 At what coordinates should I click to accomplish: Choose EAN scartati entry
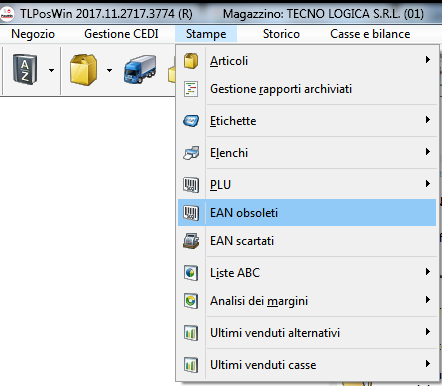(307, 241)
